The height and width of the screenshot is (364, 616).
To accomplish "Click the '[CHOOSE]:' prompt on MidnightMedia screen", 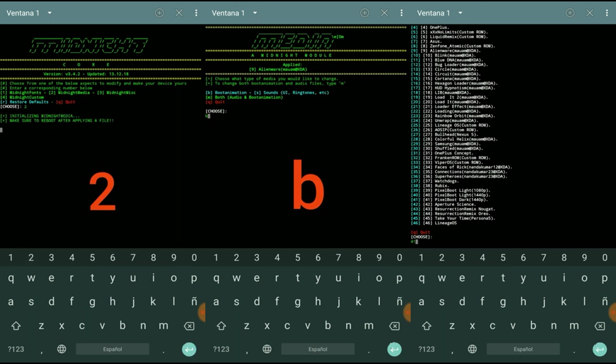I will (x=216, y=111).
